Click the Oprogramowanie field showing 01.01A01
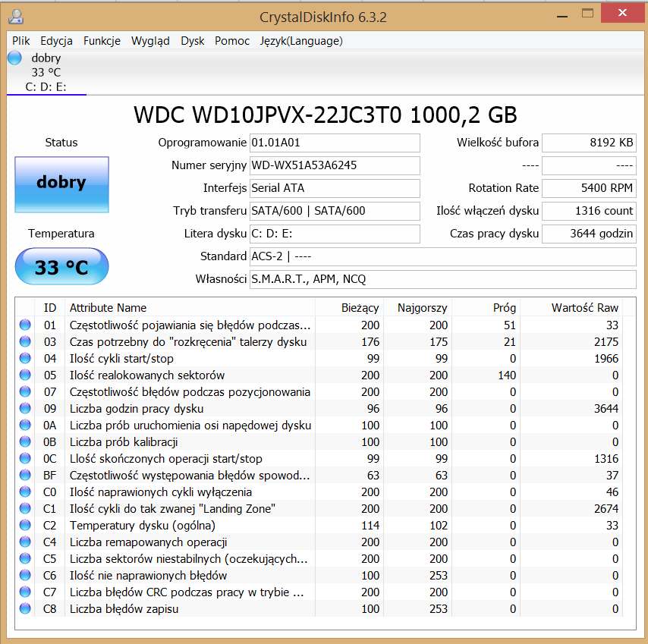 click(335, 143)
